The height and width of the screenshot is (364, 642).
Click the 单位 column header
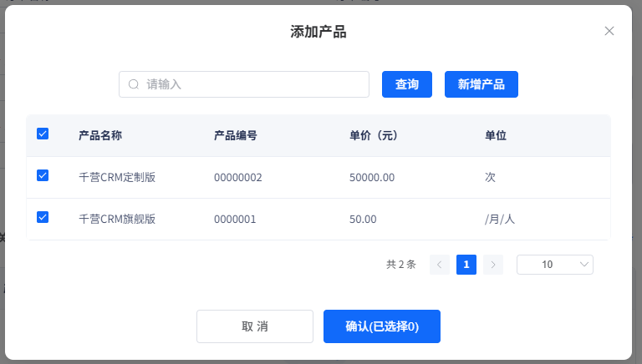click(x=496, y=135)
